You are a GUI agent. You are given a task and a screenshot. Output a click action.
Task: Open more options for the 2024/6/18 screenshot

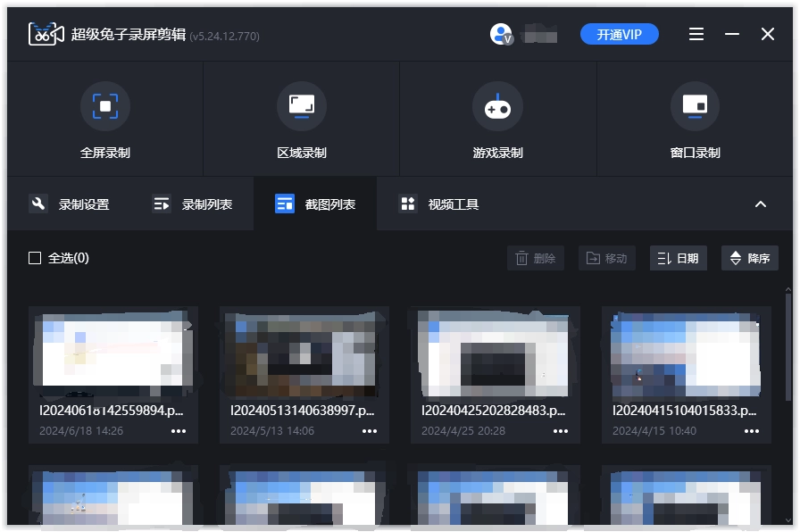179,431
